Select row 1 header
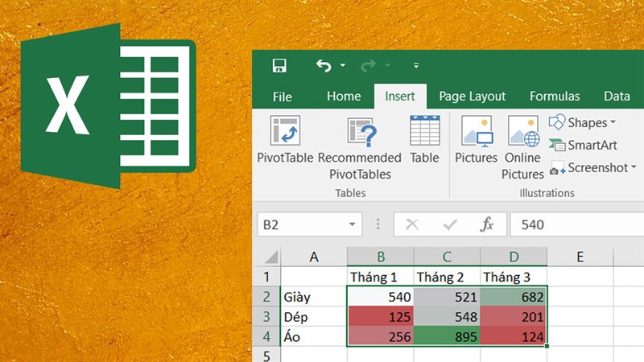 click(x=266, y=277)
